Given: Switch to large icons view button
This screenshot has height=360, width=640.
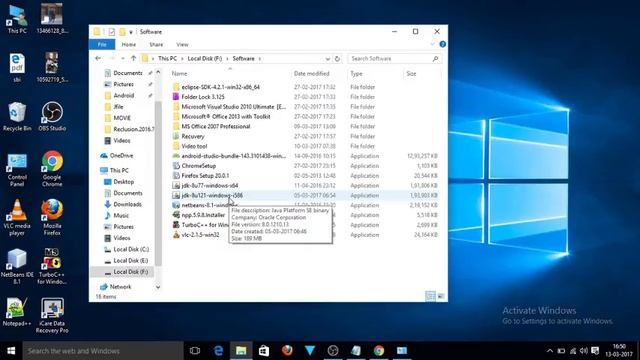Looking at the screenshot, I should pyautogui.click(x=441, y=296).
